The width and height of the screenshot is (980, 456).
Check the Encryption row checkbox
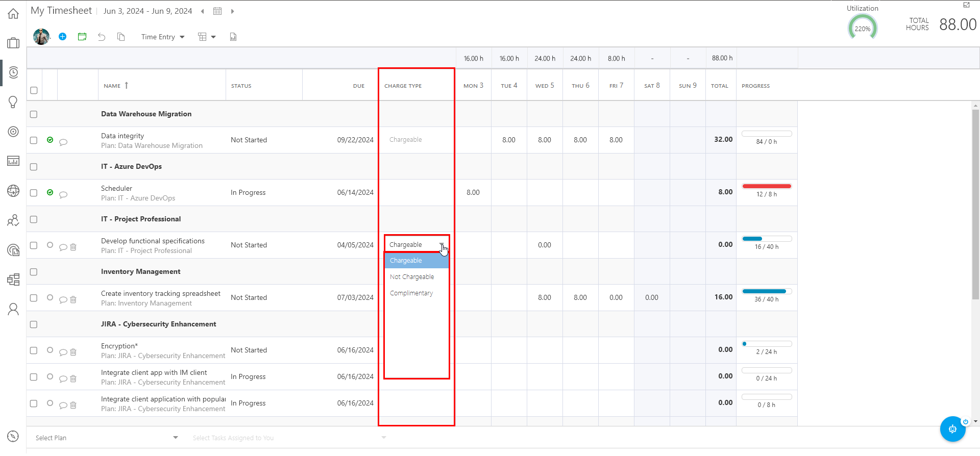[34, 350]
